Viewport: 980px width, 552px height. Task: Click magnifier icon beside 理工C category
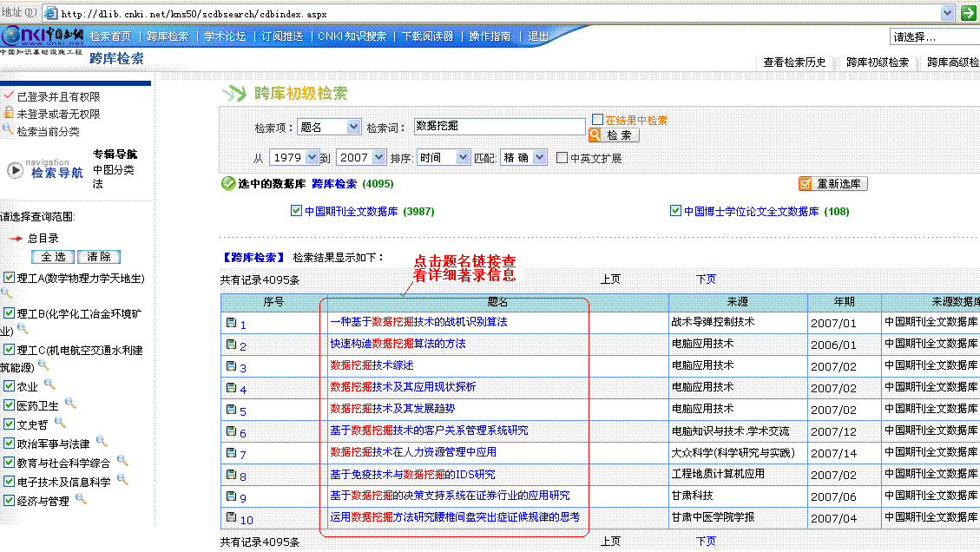click(x=43, y=365)
